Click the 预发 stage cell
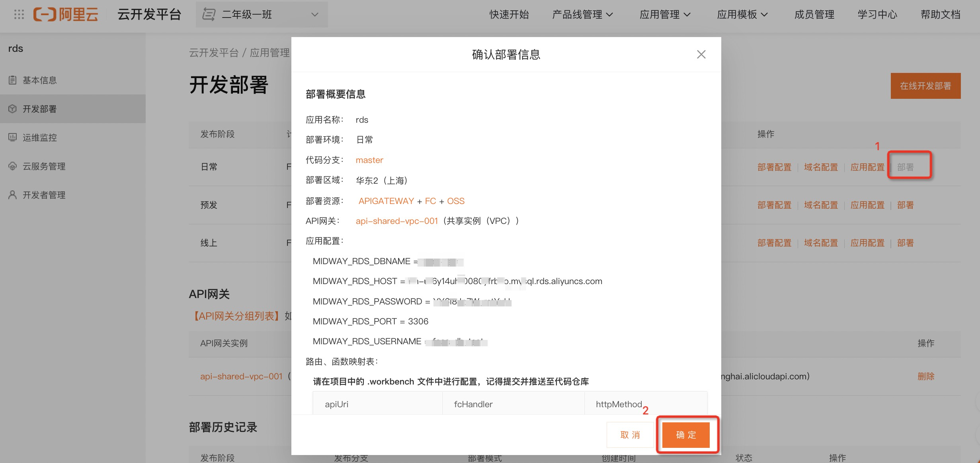This screenshot has width=980, height=463. 209,205
